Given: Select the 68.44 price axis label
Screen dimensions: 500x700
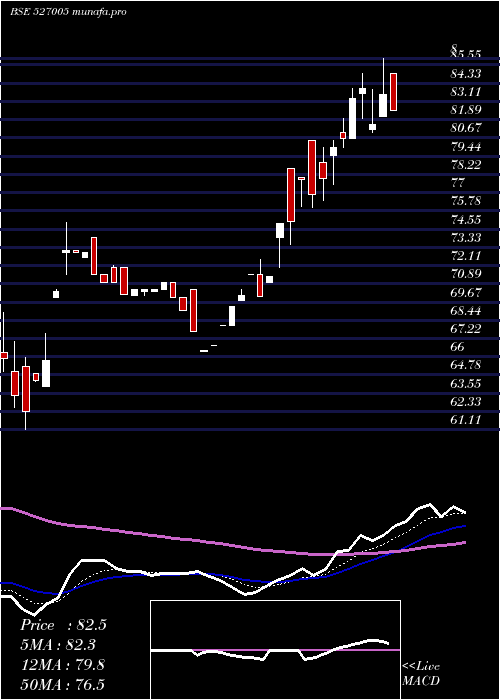Looking at the screenshot, I should coord(466,310).
